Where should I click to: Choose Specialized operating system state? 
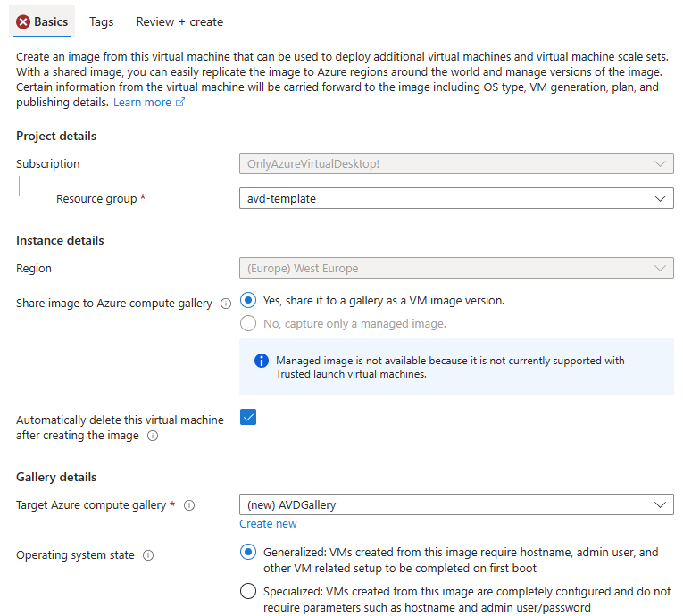tap(248, 592)
